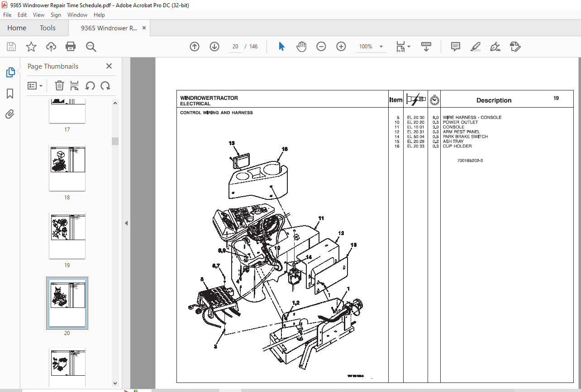Viewport: 581px width, 392px height.
Task: Click 'ARM REST PANEL' description text
Action: [461, 132]
